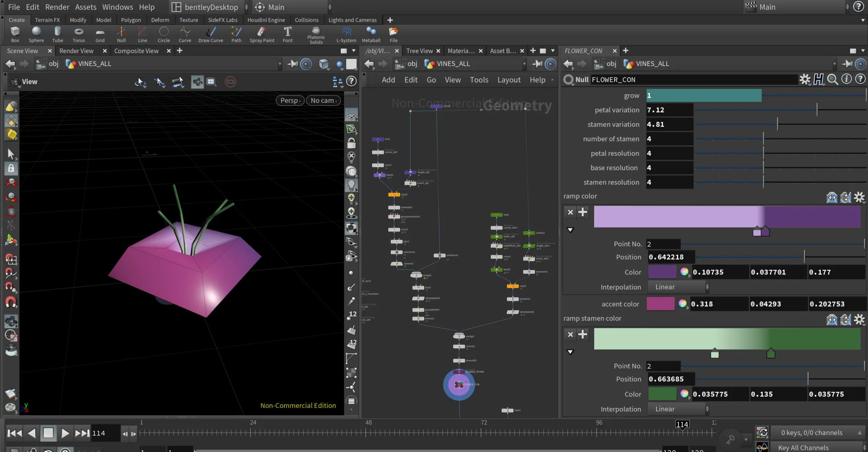Play animation in reverse
The width and height of the screenshot is (868, 452).
coord(32,433)
